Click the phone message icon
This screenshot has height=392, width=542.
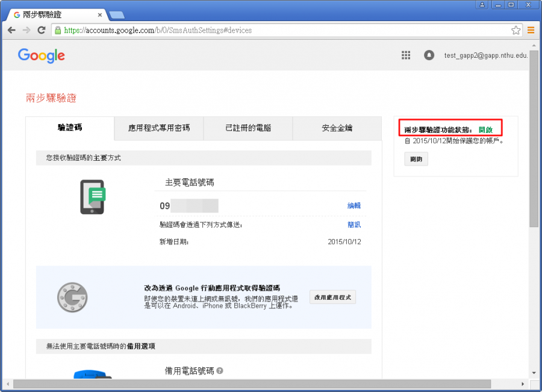[x=93, y=196]
